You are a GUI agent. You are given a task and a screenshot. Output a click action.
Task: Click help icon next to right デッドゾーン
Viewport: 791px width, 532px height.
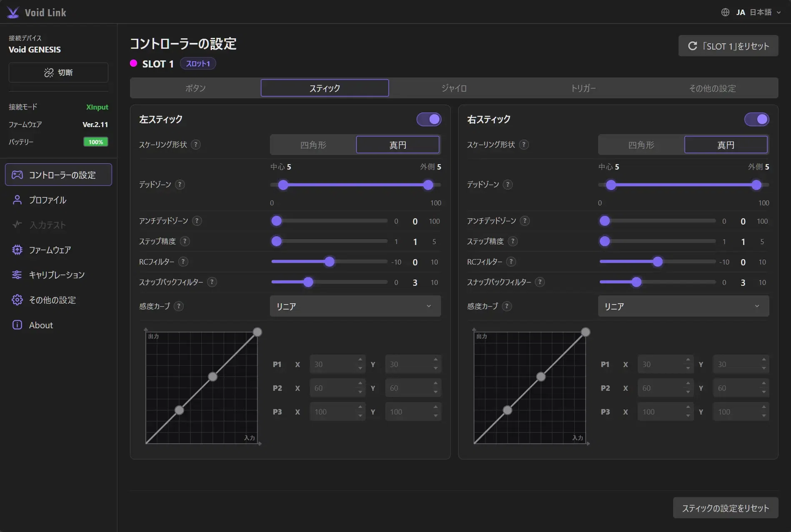[x=508, y=185]
